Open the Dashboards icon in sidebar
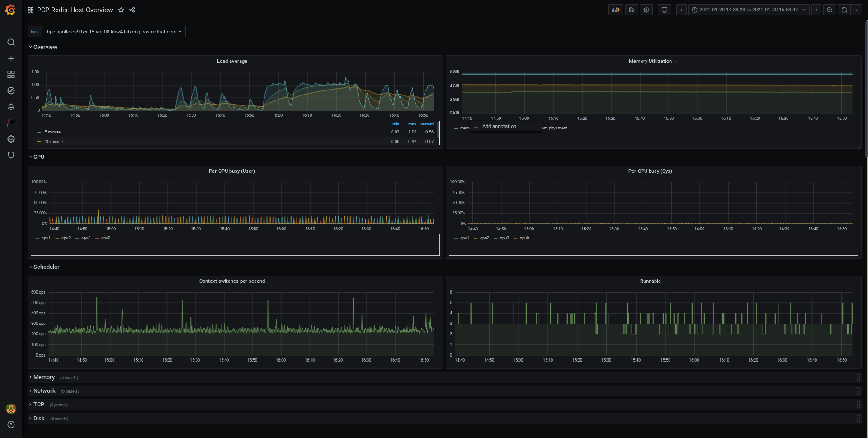Viewport: 868px width, 438px height. tap(11, 75)
